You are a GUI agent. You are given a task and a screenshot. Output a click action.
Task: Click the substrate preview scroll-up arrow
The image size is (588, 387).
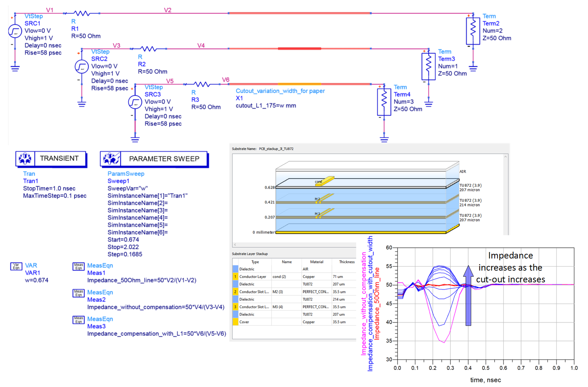pyautogui.click(x=506, y=157)
